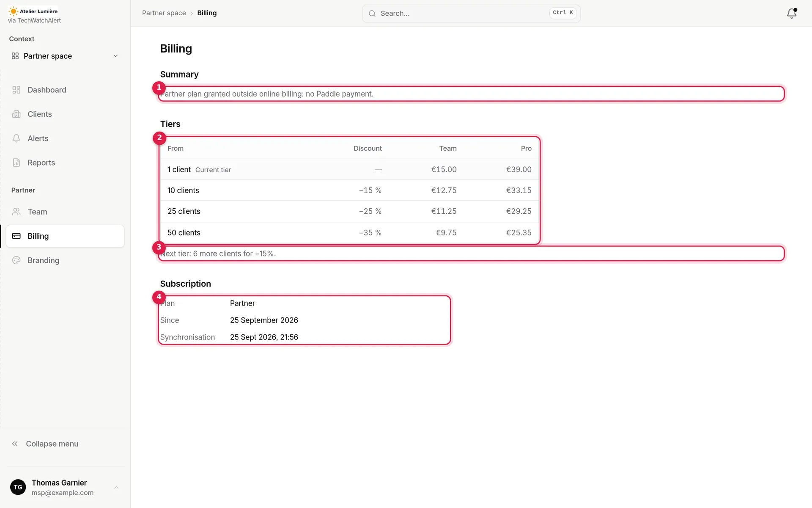The height and width of the screenshot is (508, 812).
Task: Click the Partner space grid icon
Action: (15, 56)
